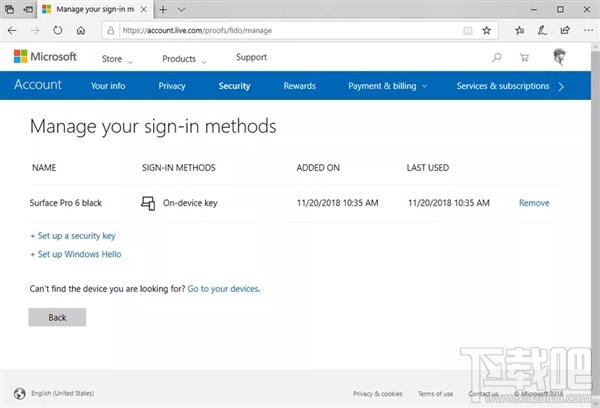Select Surface Pro 6 black device name

coord(66,203)
